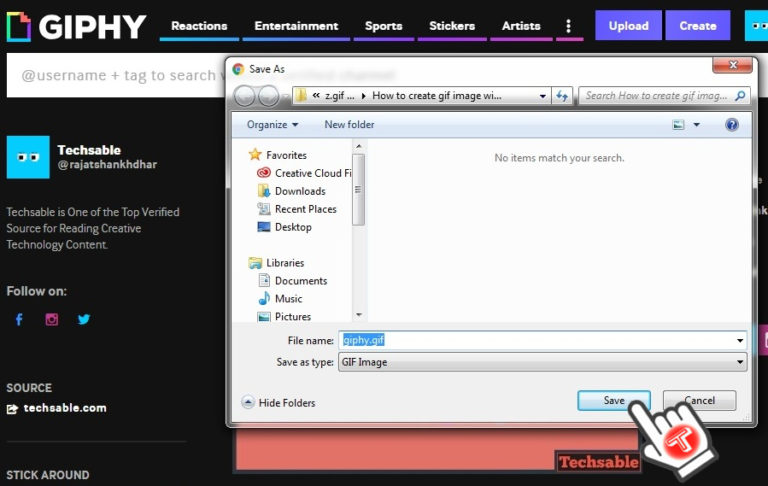This screenshot has height=486, width=768.
Task: Click navigation pane scroll down arrow
Action: pos(359,315)
